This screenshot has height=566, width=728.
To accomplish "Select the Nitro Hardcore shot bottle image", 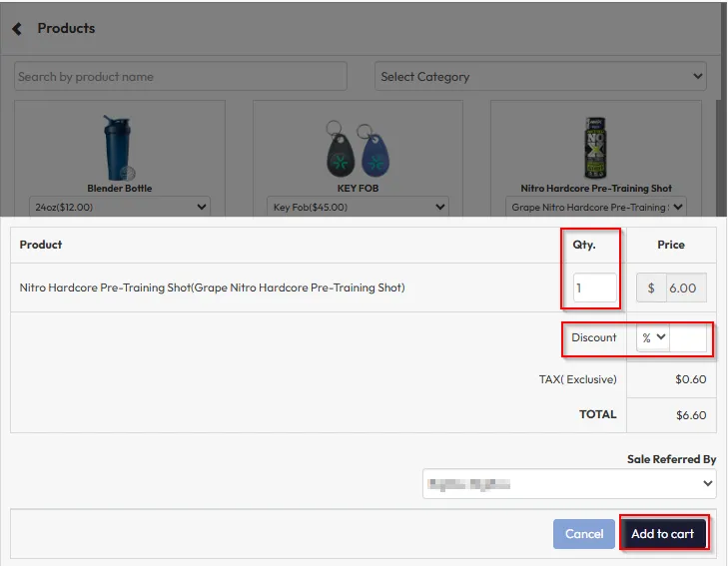I will coord(596,147).
